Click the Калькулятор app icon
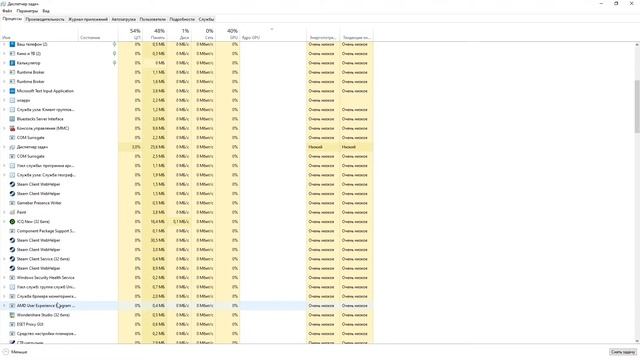 [x=12, y=63]
